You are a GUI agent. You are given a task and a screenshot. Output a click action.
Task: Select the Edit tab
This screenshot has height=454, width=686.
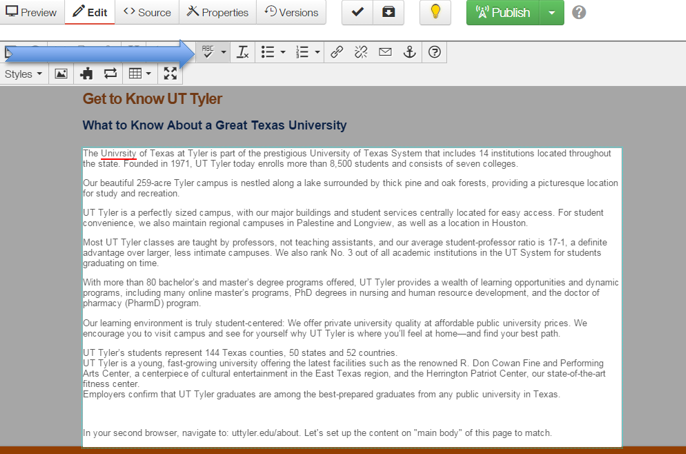[x=90, y=12]
